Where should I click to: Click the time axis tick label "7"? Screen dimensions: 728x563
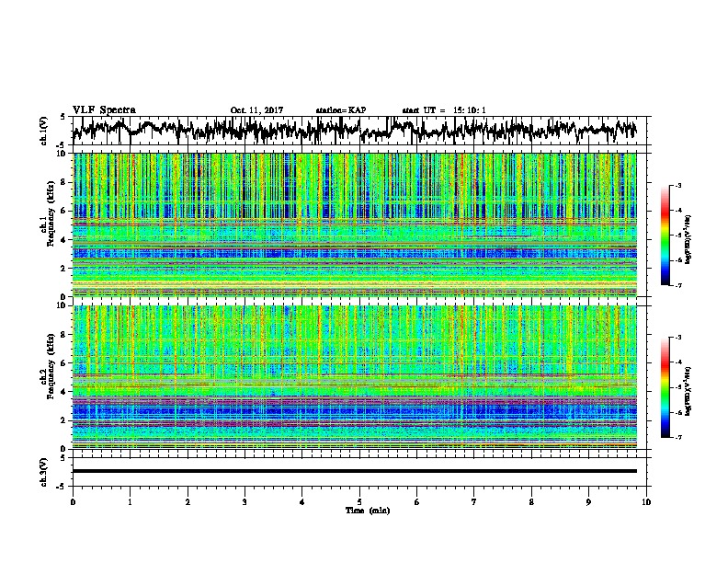pos(474,501)
